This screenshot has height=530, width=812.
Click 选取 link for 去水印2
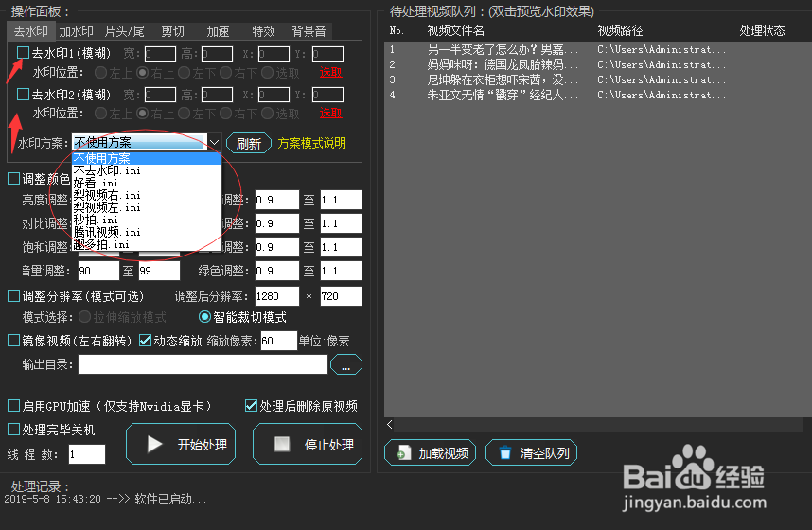pyautogui.click(x=331, y=113)
